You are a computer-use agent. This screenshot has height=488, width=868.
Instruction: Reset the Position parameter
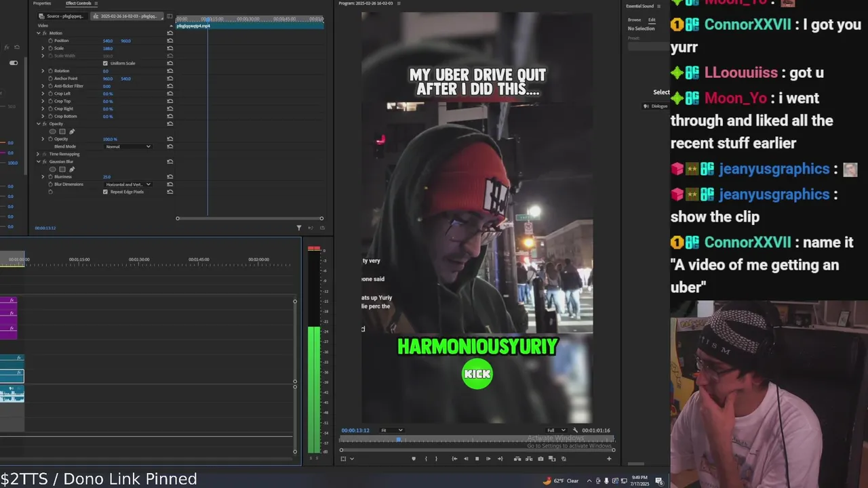pyautogui.click(x=170, y=41)
